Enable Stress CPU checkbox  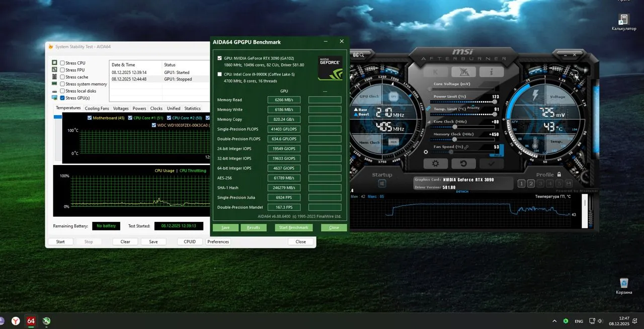62,63
